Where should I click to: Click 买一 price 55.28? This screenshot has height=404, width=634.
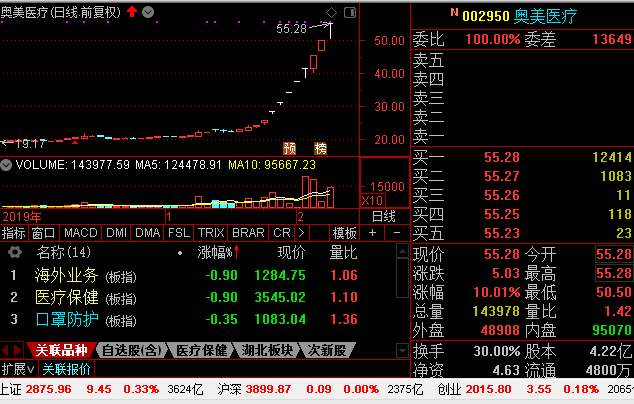click(502, 157)
